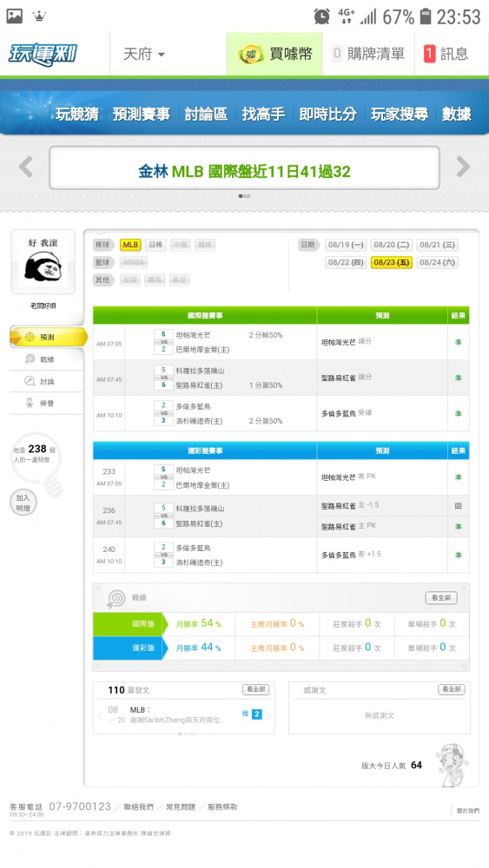489x868 pixels.
Task: Choose date 08/20 (二)
Action: click(x=392, y=245)
